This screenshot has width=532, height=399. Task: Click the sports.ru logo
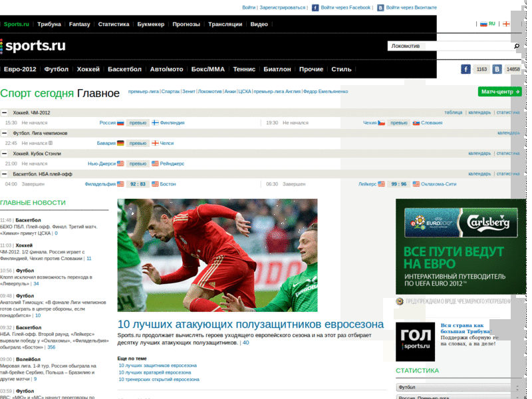(x=33, y=46)
